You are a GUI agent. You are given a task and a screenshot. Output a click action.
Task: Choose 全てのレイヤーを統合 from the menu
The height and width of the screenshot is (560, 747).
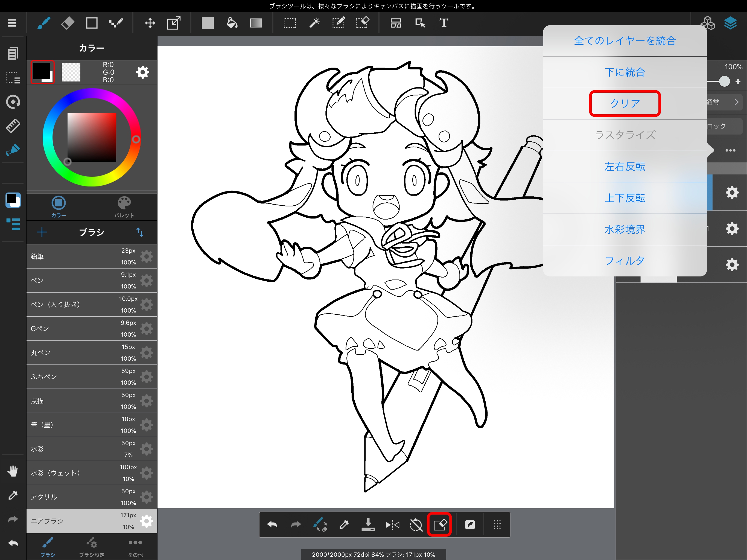625,41
